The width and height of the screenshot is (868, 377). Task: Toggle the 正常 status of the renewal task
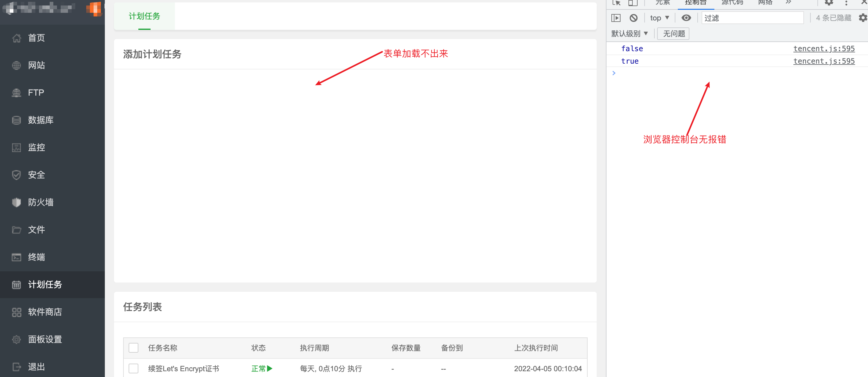pos(261,368)
